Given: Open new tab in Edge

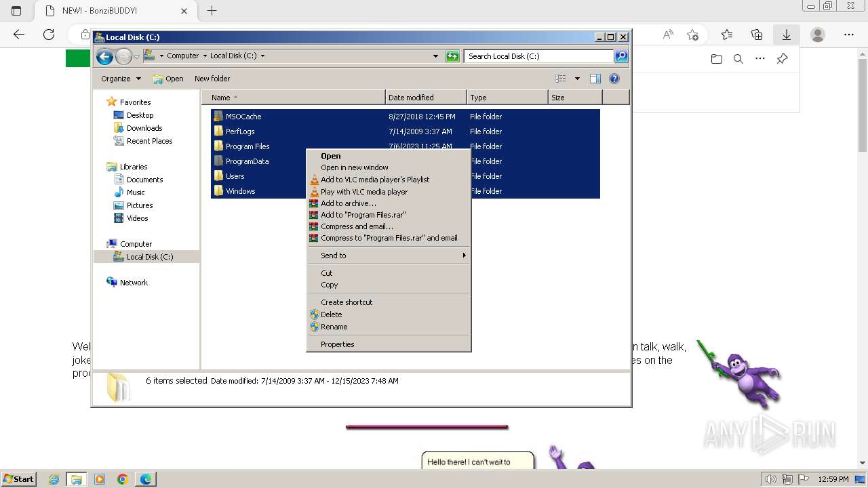Looking at the screenshot, I should (212, 11).
